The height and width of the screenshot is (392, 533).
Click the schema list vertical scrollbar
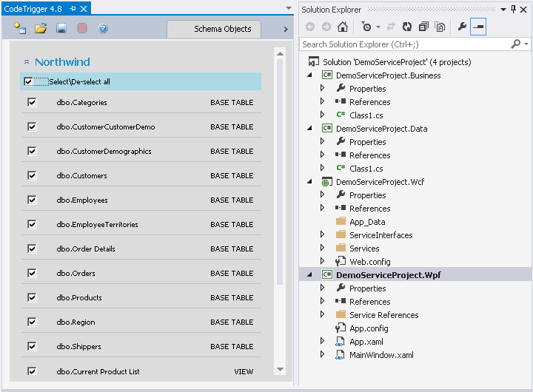point(280,170)
